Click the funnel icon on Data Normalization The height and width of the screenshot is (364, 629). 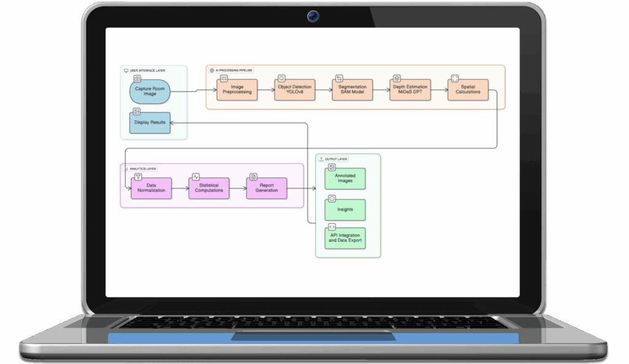click(138, 177)
